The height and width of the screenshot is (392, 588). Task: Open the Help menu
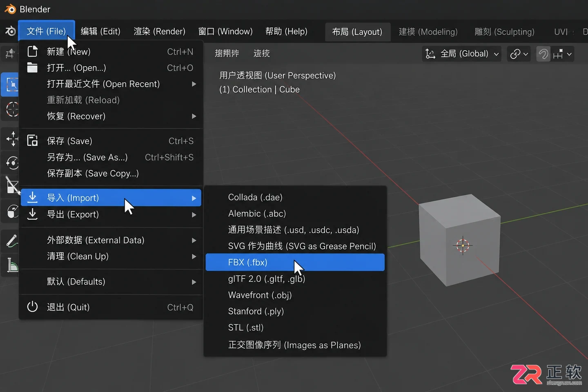[x=286, y=31]
